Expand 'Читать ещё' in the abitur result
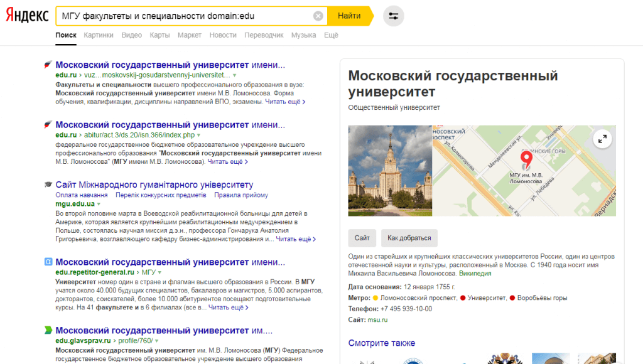The width and height of the screenshot is (643, 364). [227, 161]
